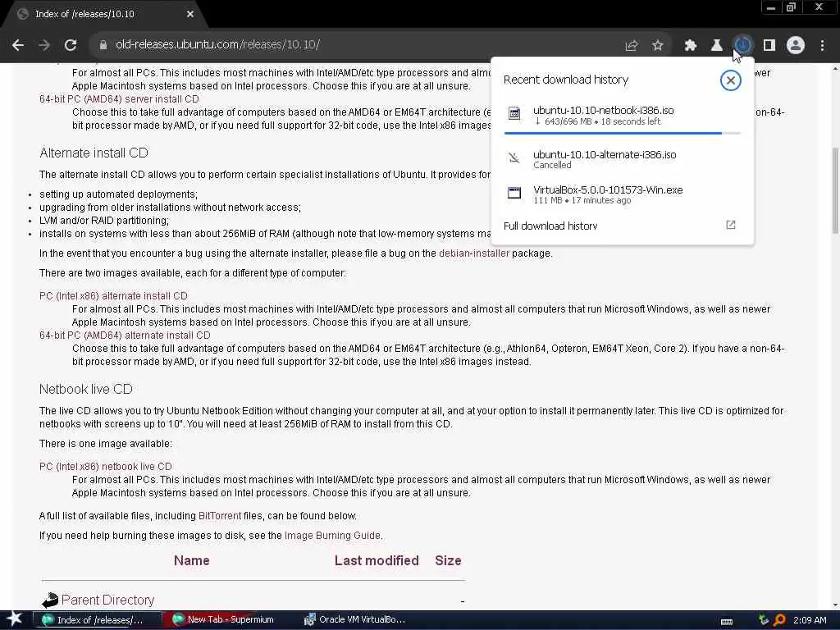Viewport: 840px width, 630px height.
Task: Open PC (Intel x86) netbook live CD
Action: (x=106, y=467)
